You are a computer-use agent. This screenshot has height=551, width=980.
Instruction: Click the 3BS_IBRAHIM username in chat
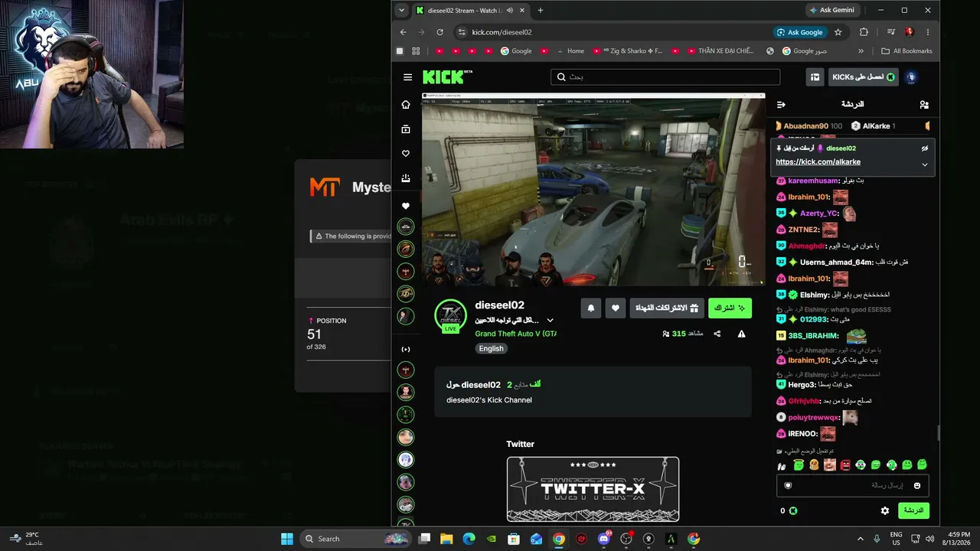[x=813, y=336]
